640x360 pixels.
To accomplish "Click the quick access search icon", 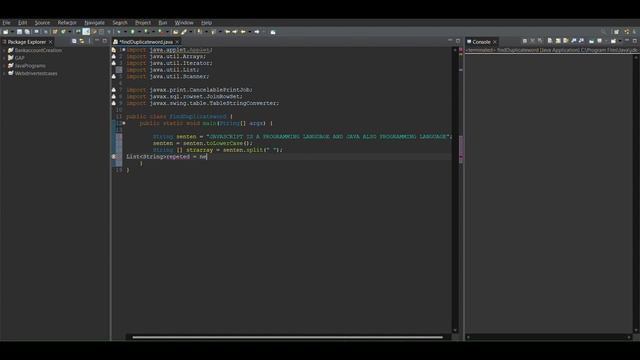I will (x=604, y=31).
